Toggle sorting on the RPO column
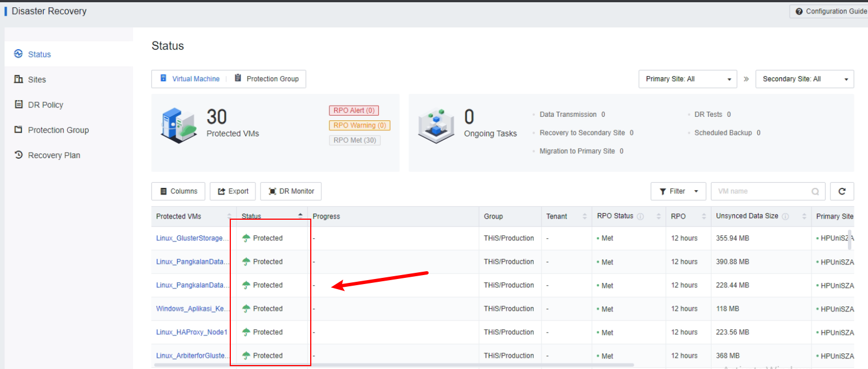Image resolution: width=868 pixels, height=369 pixels. click(703, 216)
